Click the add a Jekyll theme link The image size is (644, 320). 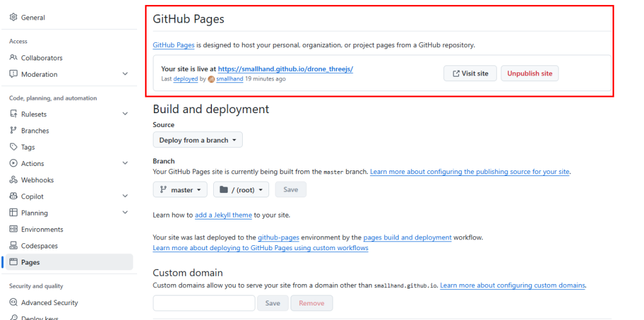pos(223,215)
